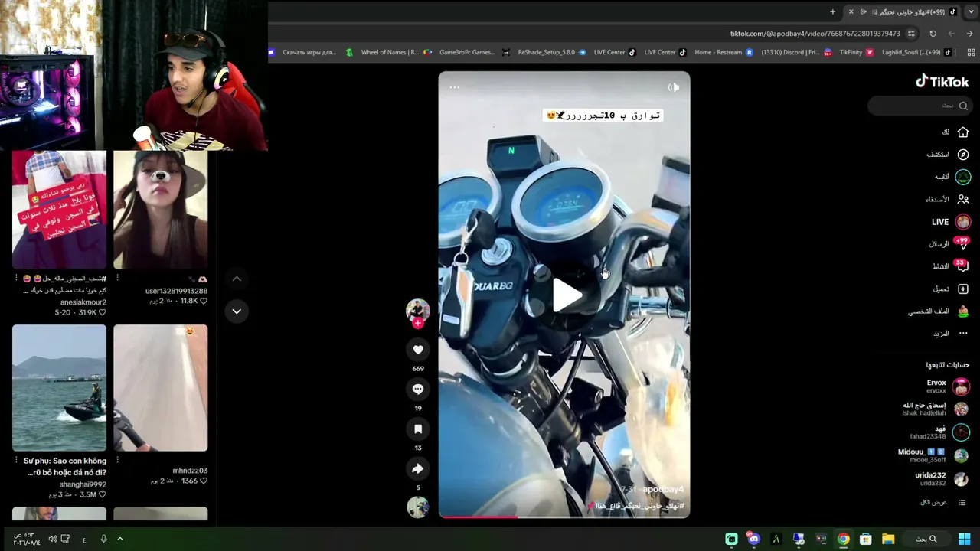Follow the creator via the red plus badge
The image size is (980, 551).
coord(418,323)
